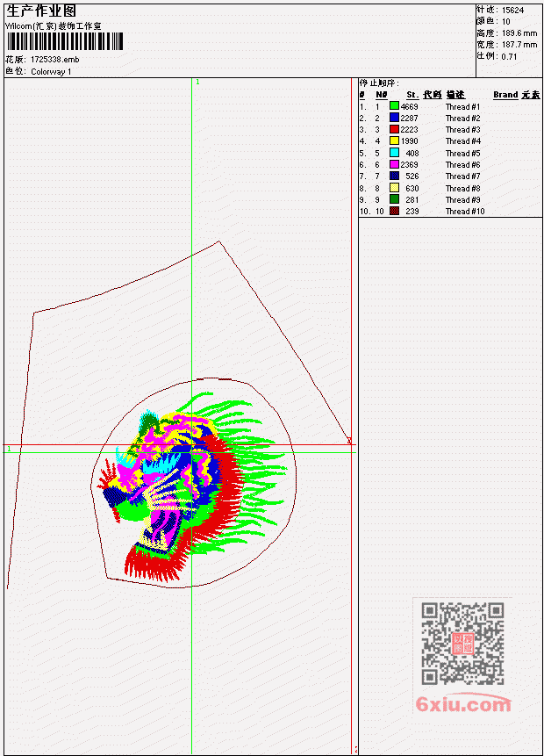Click the 'N#' column header
Image resolution: width=544 pixels, height=756 pixels.
pyautogui.click(x=382, y=95)
